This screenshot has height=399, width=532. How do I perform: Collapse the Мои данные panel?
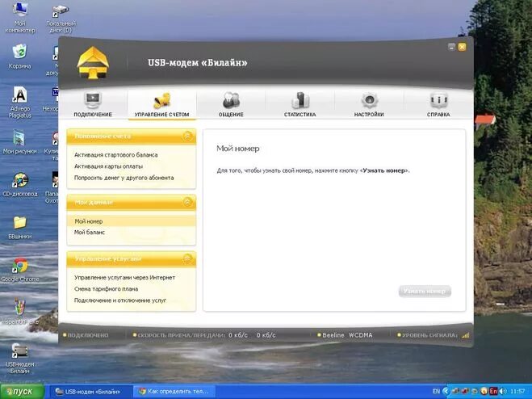(x=187, y=202)
